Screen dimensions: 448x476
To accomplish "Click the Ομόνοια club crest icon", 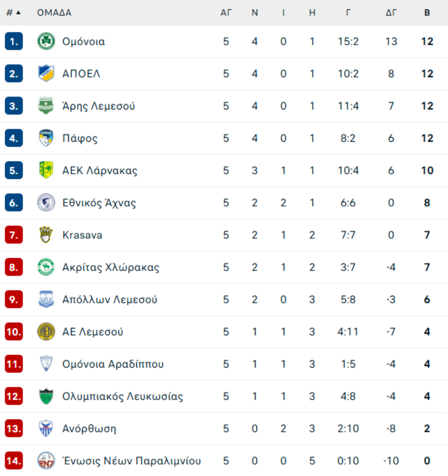I will click(46, 41).
